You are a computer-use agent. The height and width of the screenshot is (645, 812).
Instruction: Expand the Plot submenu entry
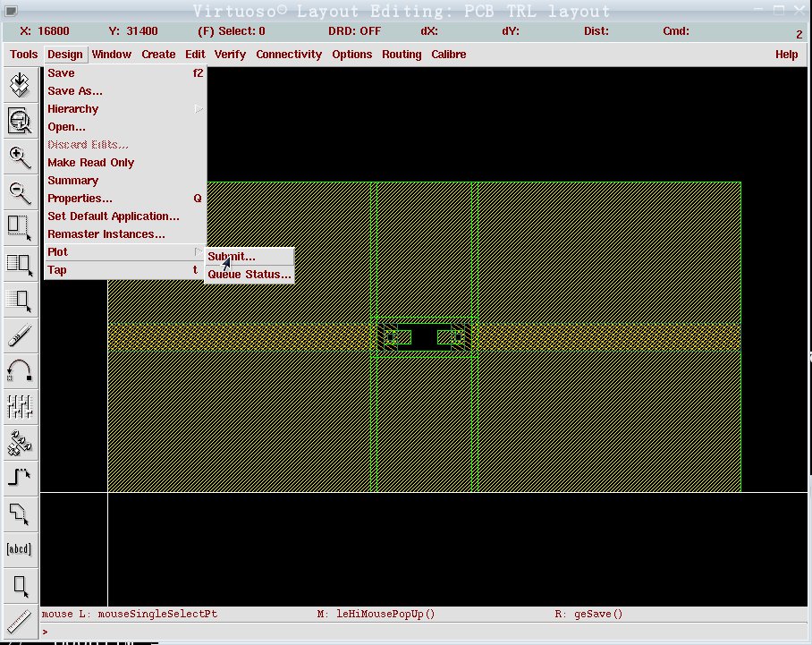125,252
